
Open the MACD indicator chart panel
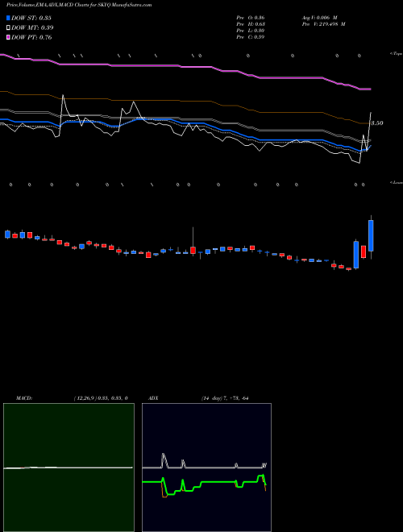69,468
